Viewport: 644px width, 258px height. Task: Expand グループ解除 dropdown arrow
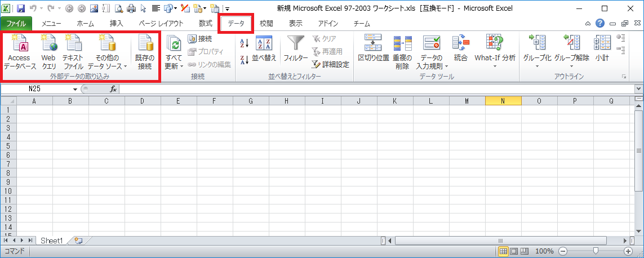pos(571,66)
